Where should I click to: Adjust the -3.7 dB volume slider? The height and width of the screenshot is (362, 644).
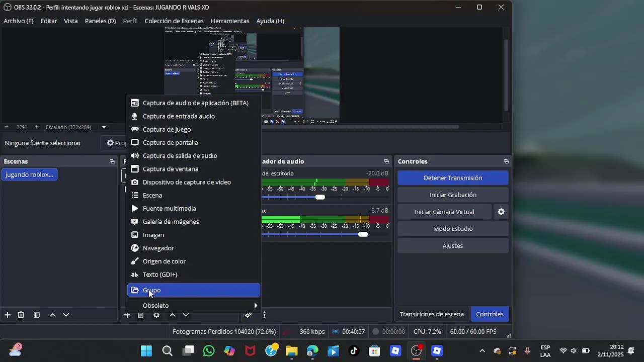363,234
